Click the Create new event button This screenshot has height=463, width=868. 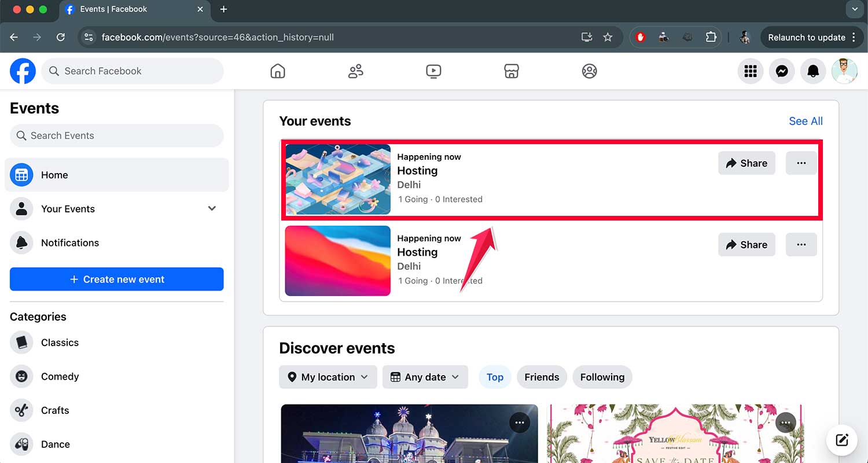point(116,279)
